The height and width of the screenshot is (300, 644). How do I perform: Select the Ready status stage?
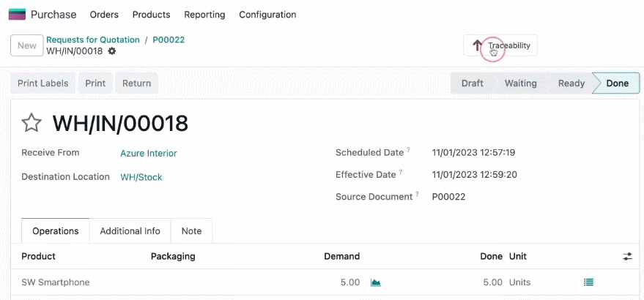[571, 83]
